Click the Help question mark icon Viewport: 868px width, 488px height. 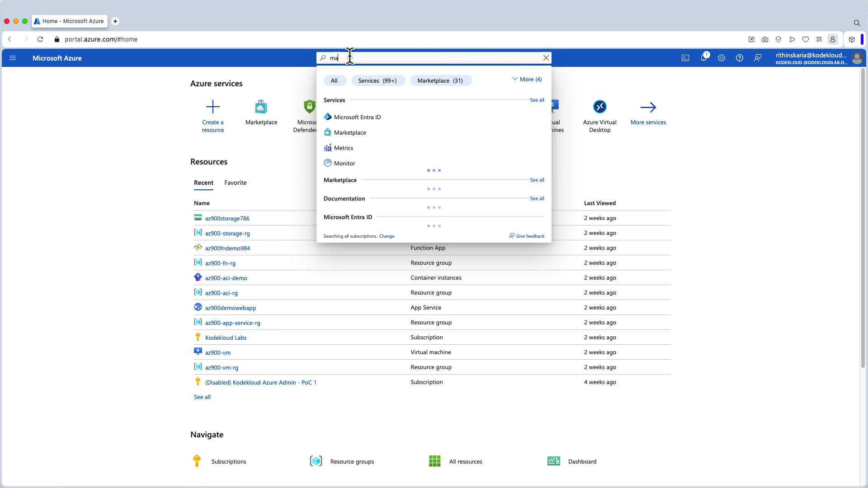pyautogui.click(x=740, y=58)
